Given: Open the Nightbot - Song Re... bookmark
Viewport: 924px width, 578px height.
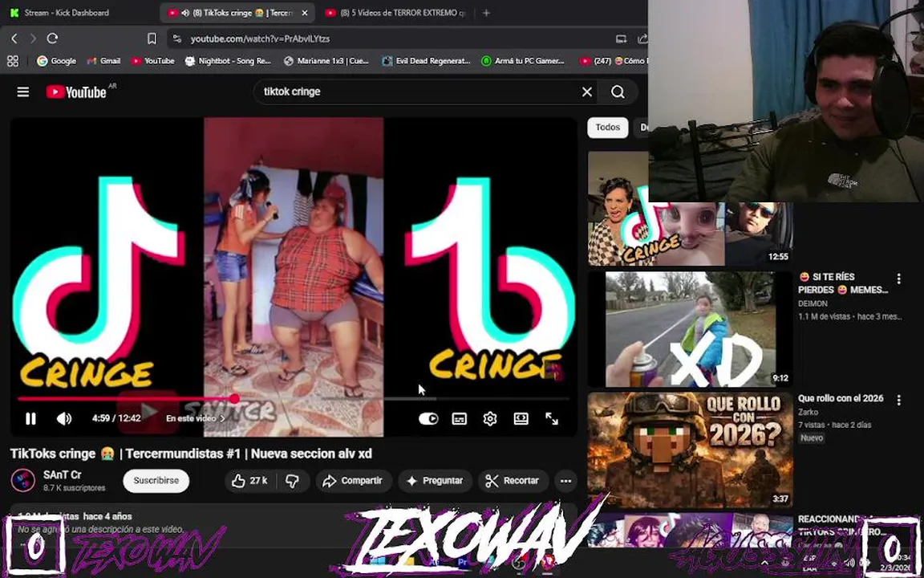Looking at the screenshot, I should click(228, 61).
